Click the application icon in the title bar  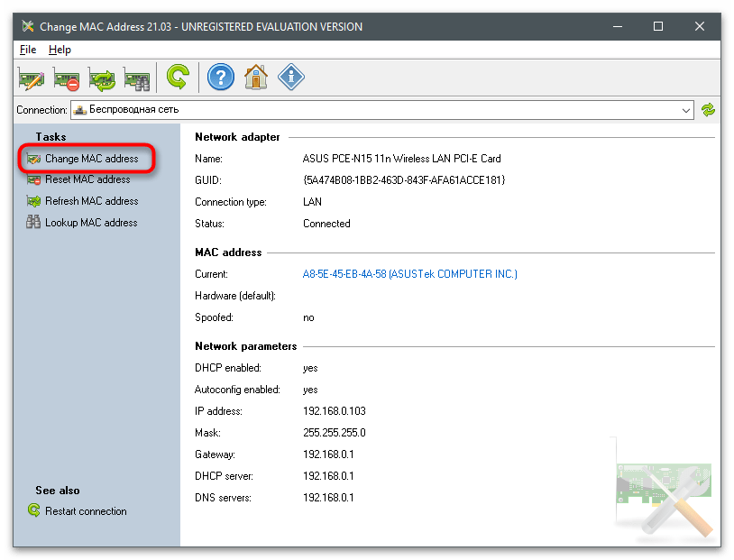tap(28, 26)
